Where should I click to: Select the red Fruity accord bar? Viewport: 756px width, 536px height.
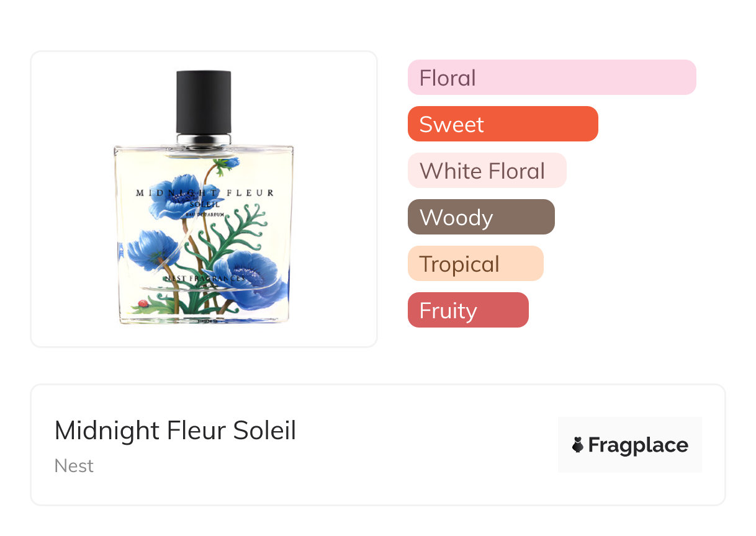click(467, 310)
